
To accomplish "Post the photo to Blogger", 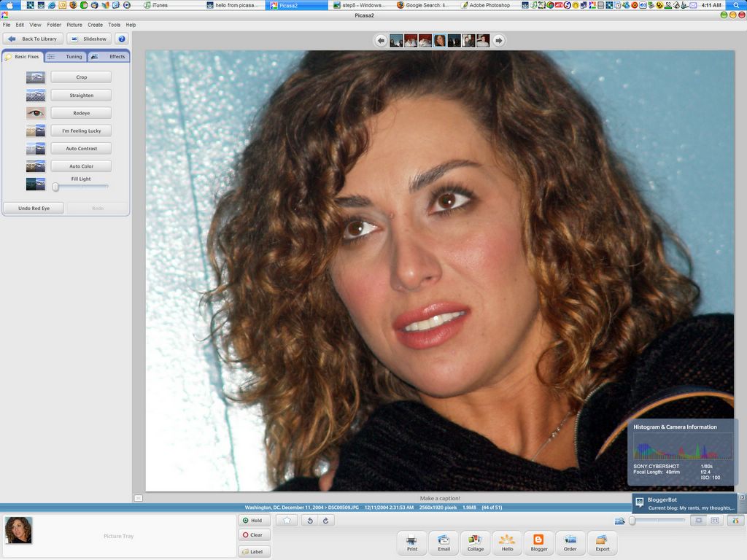I will coord(539,542).
